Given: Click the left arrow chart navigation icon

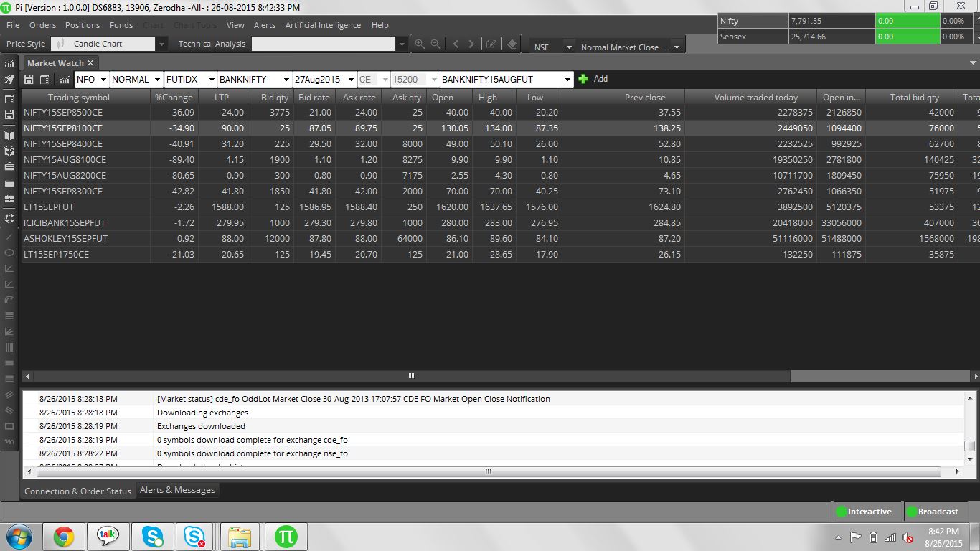Looking at the screenshot, I should tap(456, 44).
